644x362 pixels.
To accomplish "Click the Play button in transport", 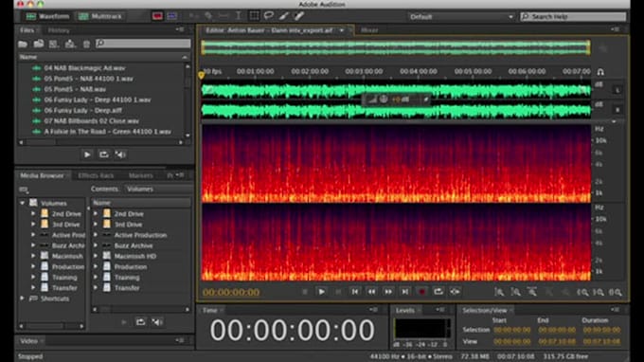I will (x=322, y=292).
